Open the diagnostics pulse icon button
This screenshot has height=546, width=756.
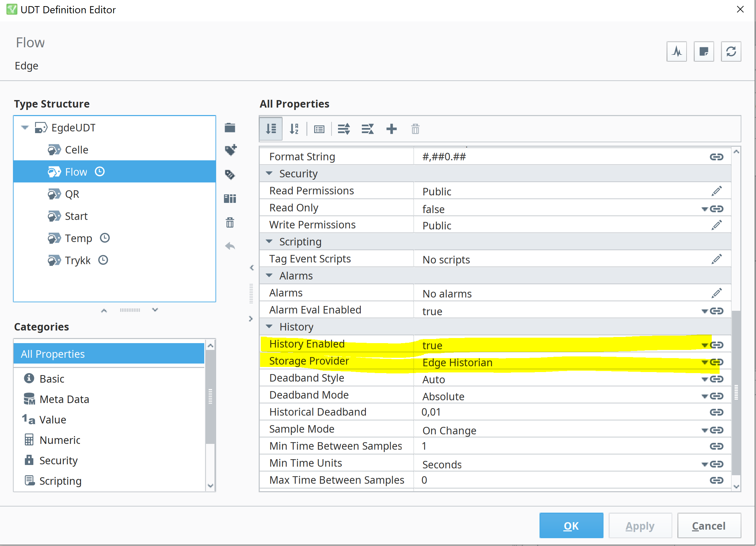[677, 51]
